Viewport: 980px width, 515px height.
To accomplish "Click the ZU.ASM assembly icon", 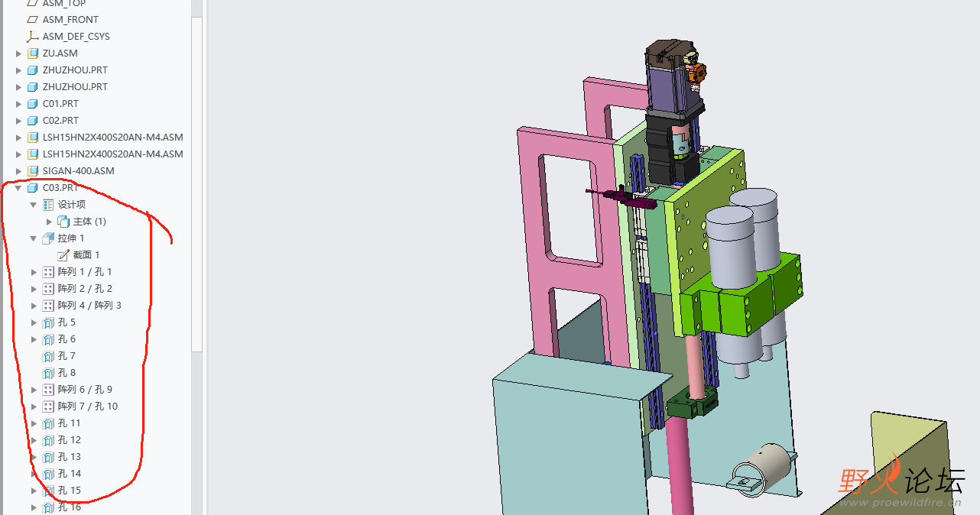I will [33, 53].
